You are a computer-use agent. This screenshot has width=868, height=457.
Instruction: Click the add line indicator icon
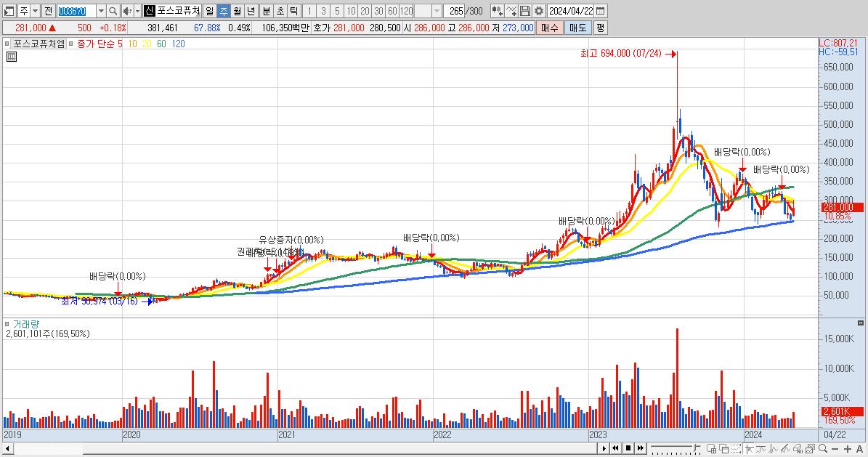(511, 11)
